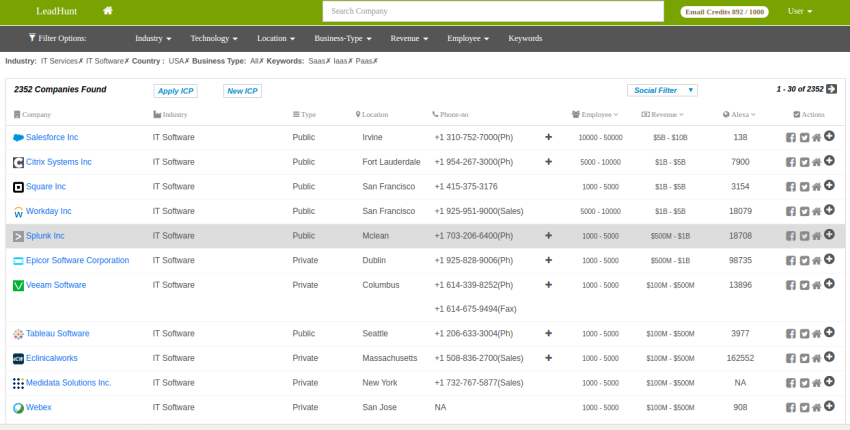Collapse phone numbers for Veeam Software

[549, 285]
